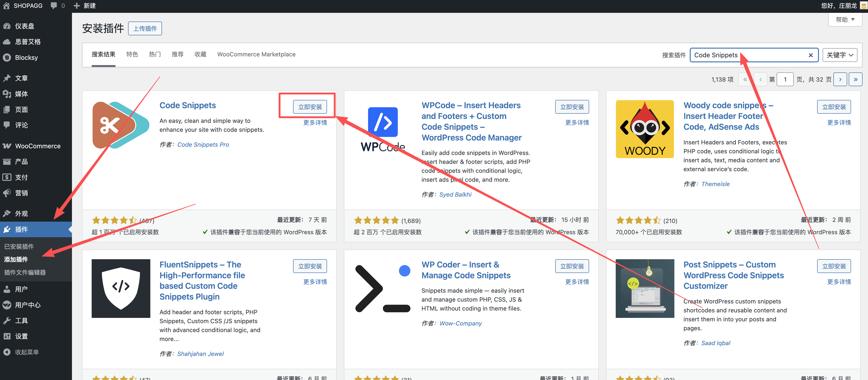The width and height of the screenshot is (868, 380).
Task: Click the 用户中心 icon
Action: click(x=7, y=305)
